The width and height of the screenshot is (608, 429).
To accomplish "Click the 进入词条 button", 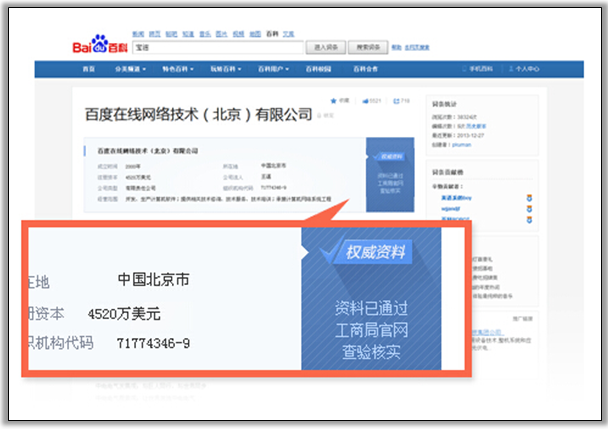I will 326,47.
